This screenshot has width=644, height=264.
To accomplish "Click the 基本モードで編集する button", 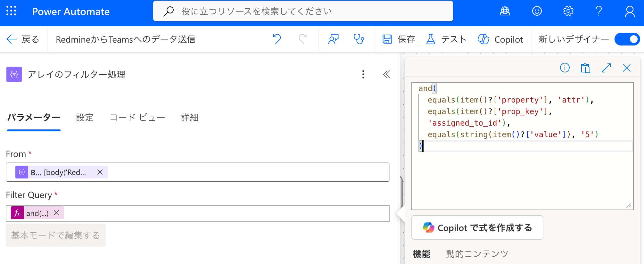I will click(x=56, y=235).
